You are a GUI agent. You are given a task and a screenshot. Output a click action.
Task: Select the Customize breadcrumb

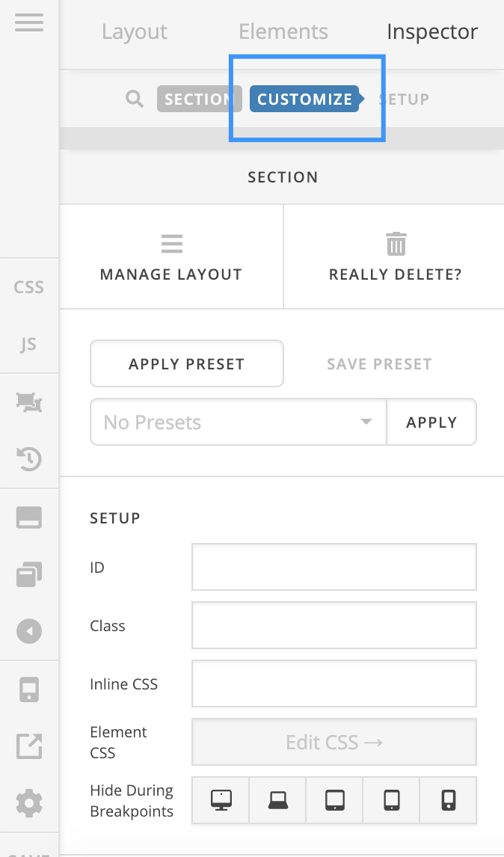coord(304,99)
